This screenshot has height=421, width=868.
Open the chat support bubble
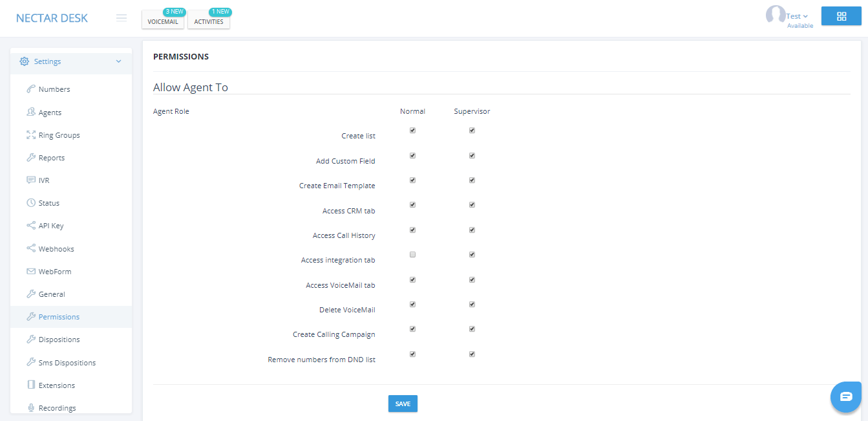coord(846,396)
